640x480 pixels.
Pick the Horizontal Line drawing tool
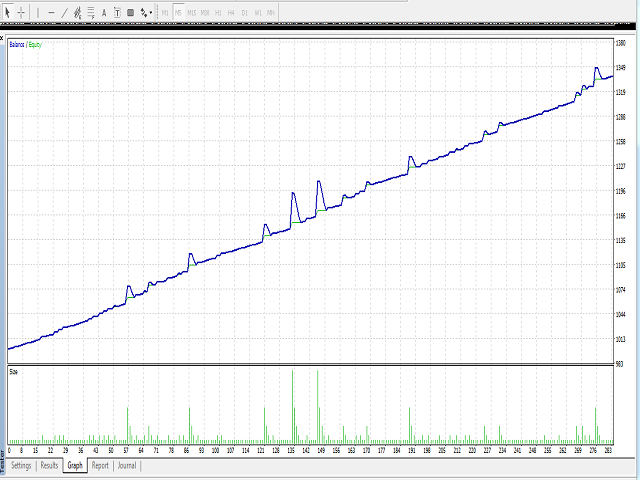click(x=51, y=13)
